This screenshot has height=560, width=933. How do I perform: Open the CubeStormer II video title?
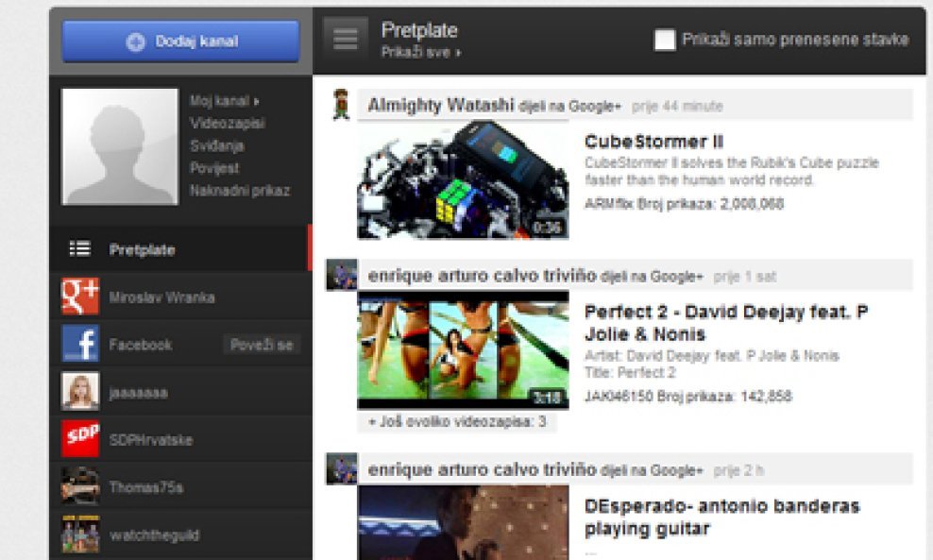click(653, 142)
